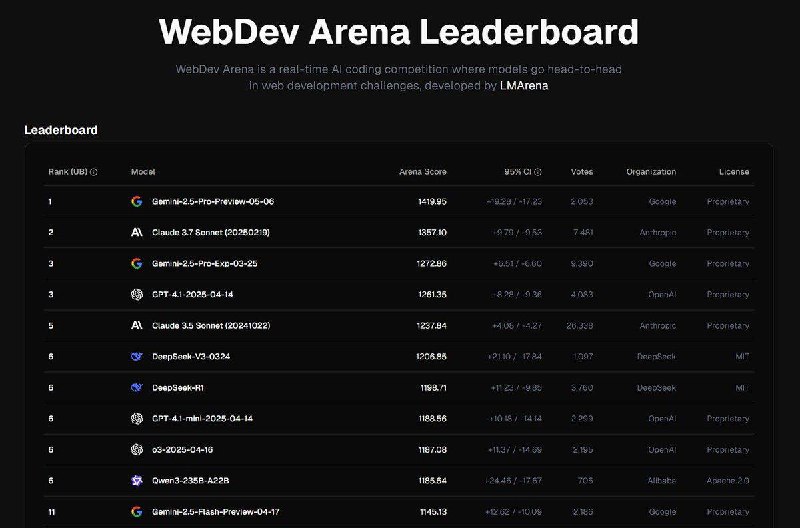
Task: Sort by the Arena Score column header
Action: coord(422,172)
